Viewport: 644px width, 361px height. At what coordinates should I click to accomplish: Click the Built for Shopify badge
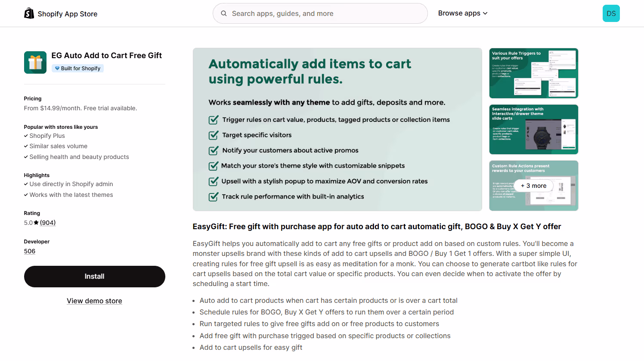[77, 68]
